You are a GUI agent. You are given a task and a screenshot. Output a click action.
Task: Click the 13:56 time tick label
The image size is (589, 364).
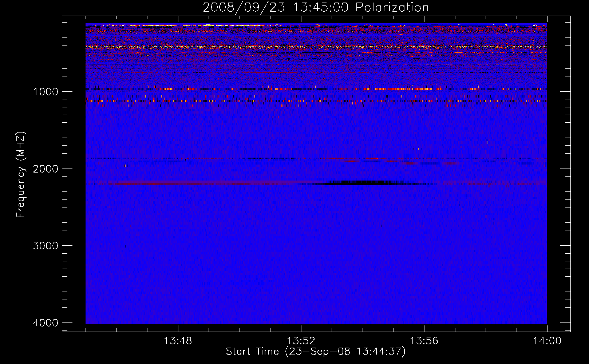[424, 341]
